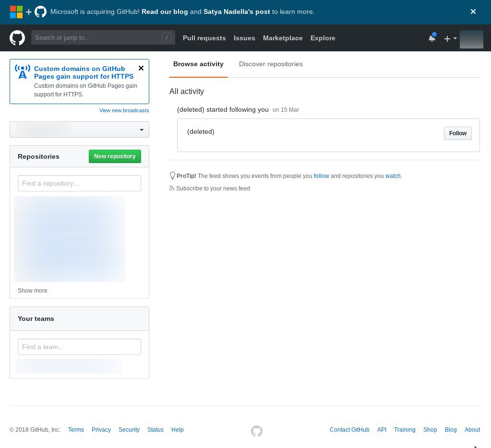This screenshot has width=491, height=448.
Task: Click the blurred team entry under Your teams
Action: click(69, 366)
